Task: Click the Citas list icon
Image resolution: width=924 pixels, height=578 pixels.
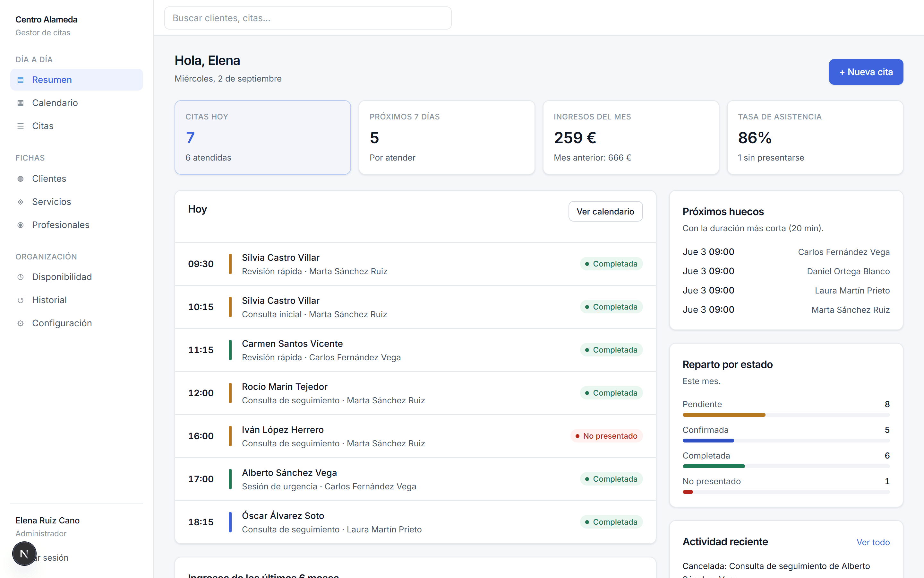Action: 21,126
